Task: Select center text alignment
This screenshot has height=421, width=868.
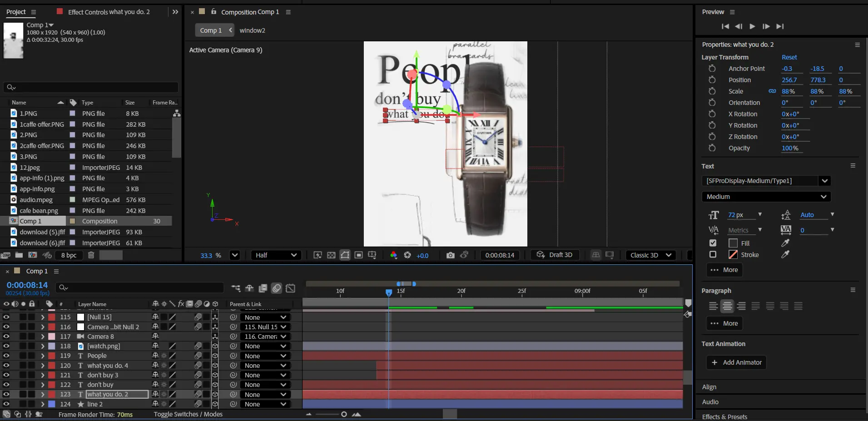Action: coord(727,306)
